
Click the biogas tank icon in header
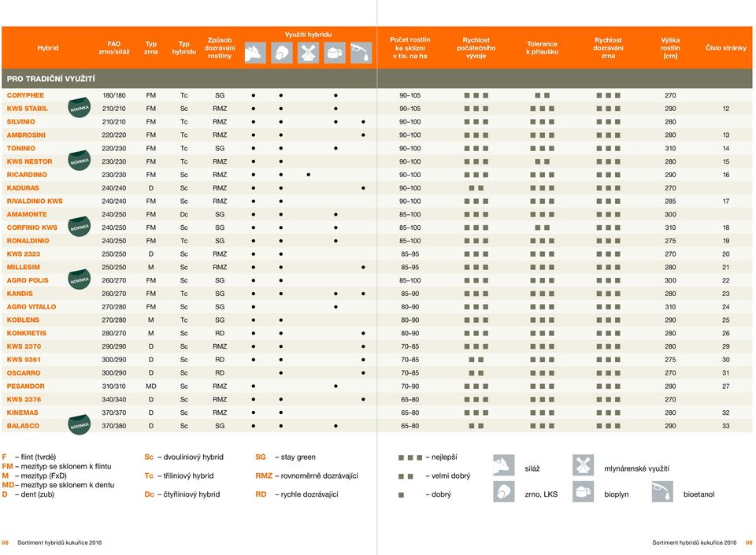(x=335, y=53)
